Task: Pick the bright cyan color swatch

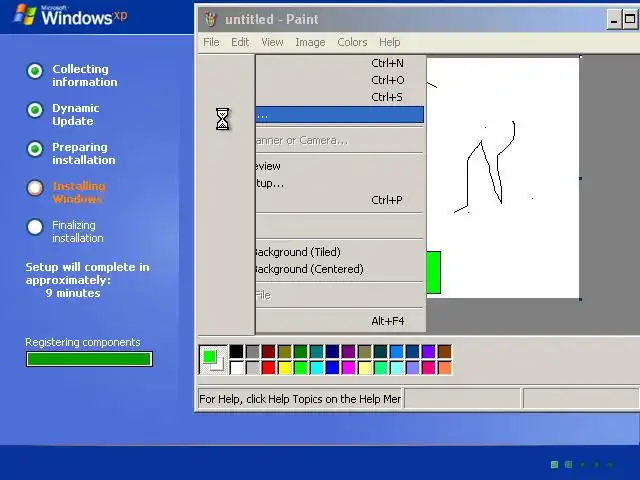Action: click(316, 368)
